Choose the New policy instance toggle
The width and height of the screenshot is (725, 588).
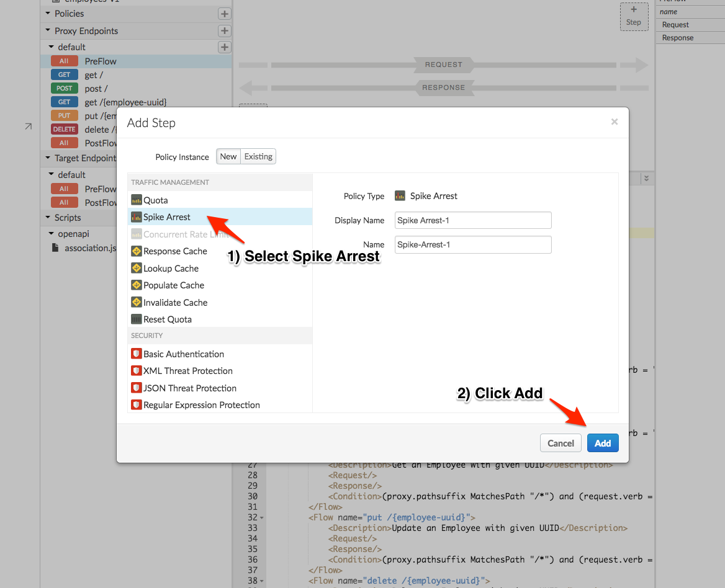pyautogui.click(x=228, y=156)
